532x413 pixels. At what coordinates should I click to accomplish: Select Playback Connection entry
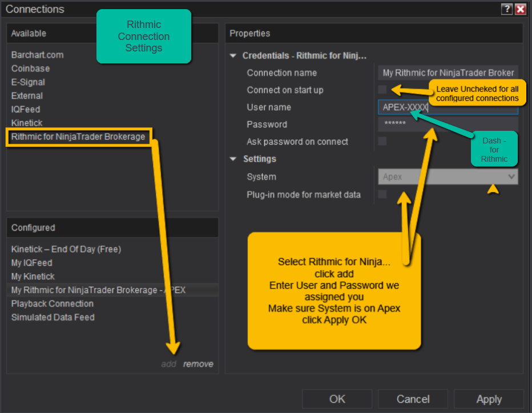pyautogui.click(x=53, y=304)
